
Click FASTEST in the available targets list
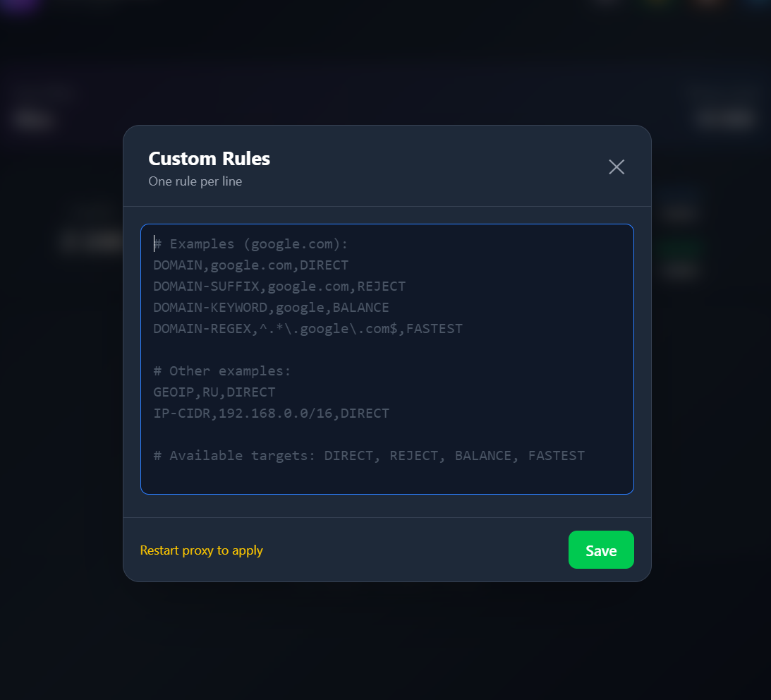click(x=556, y=456)
